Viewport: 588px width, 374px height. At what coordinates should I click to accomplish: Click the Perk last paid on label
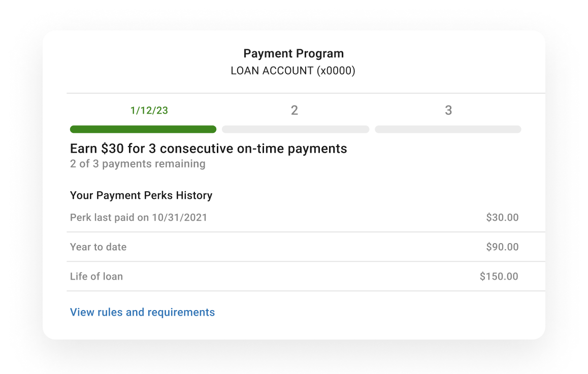(109, 218)
